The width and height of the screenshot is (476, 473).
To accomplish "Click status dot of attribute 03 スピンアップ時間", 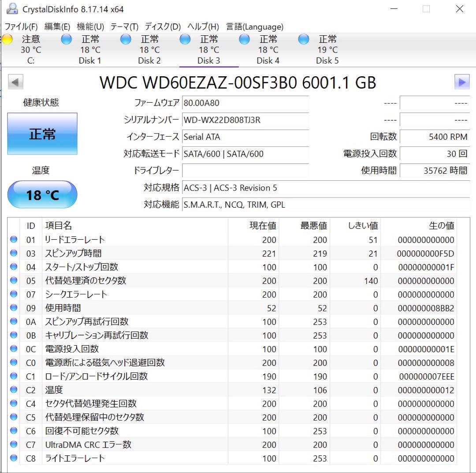I will click(14, 253).
